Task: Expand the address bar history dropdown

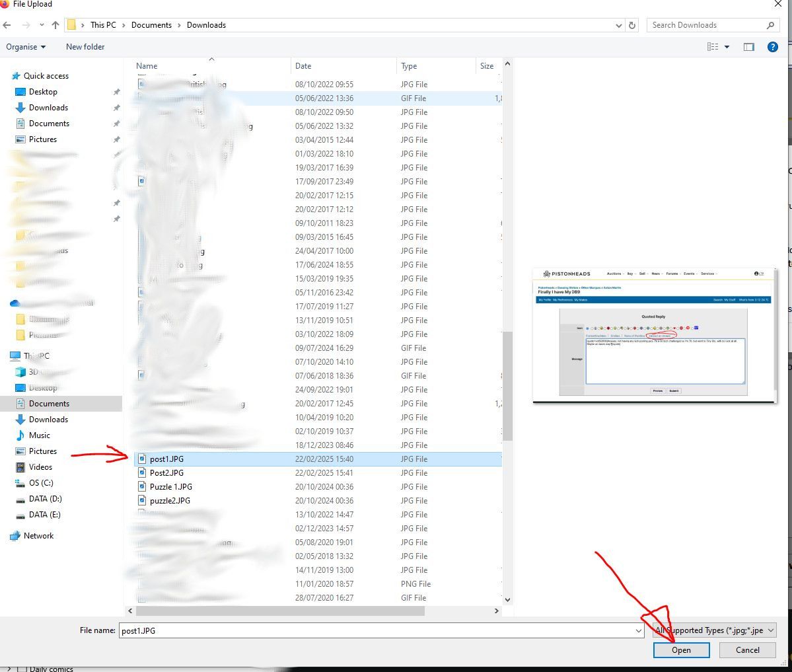Action: coord(618,25)
